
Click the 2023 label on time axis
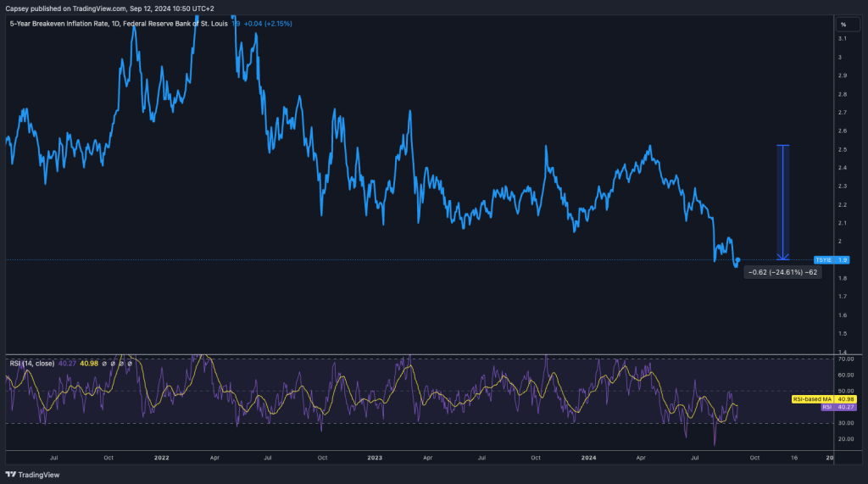coord(375,457)
